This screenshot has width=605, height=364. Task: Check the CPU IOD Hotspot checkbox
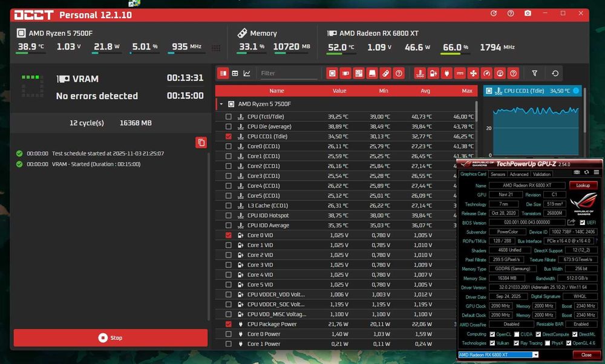[229, 215]
